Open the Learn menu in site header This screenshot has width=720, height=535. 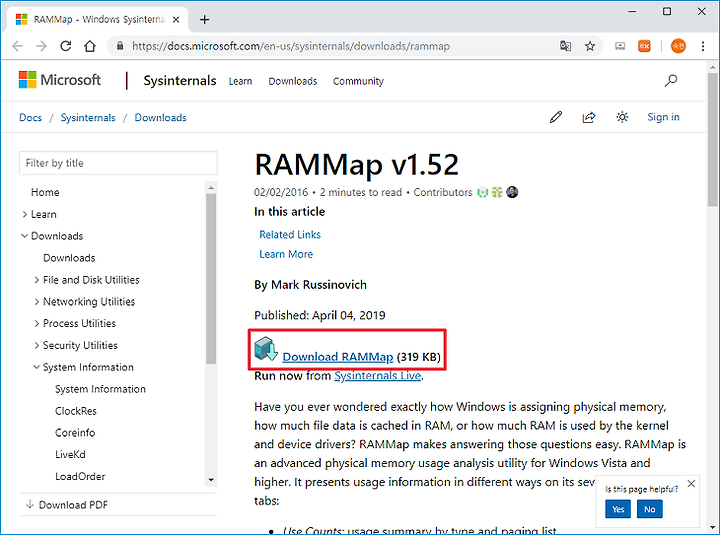[x=240, y=81]
